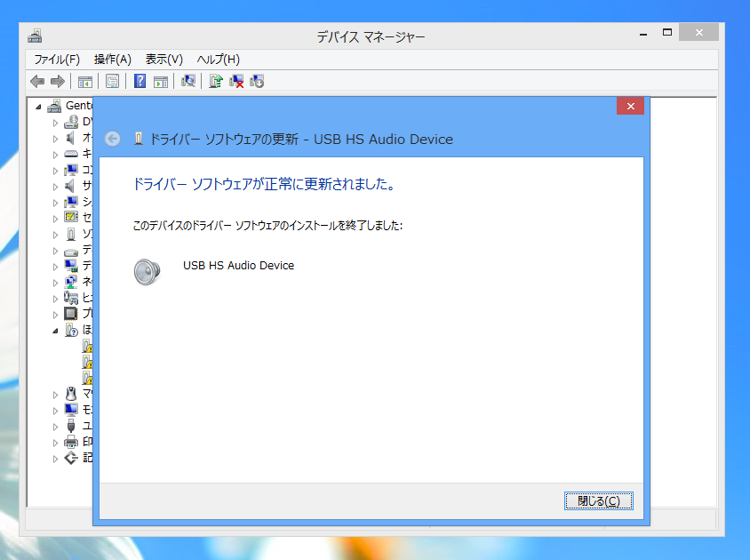Click the back arrow in driver update wizard

pos(113,139)
